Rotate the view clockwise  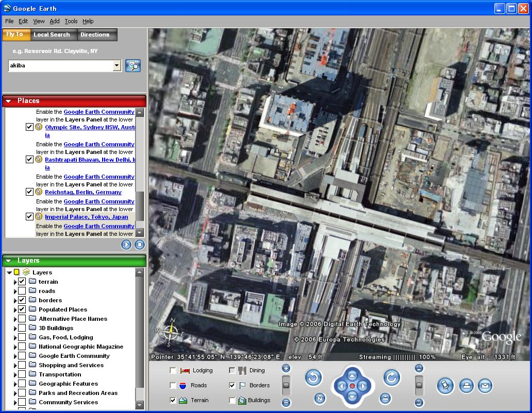(391, 378)
